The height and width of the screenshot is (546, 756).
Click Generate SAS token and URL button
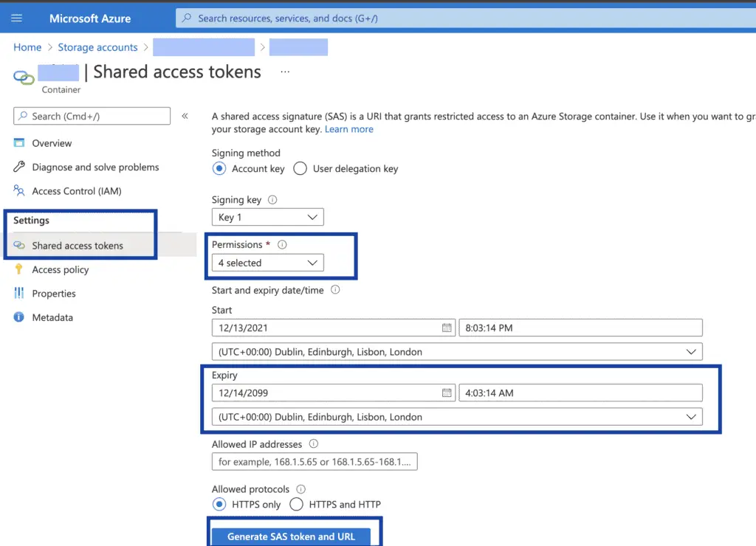[291, 537]
